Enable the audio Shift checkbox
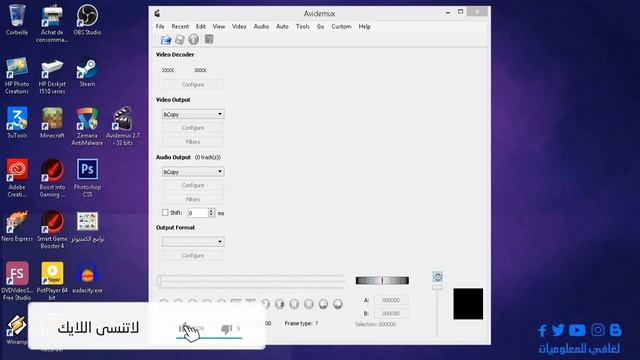Image resolution: width=640 pixels, height=360 pixels. pyautogui.click(x=165, y=213)
